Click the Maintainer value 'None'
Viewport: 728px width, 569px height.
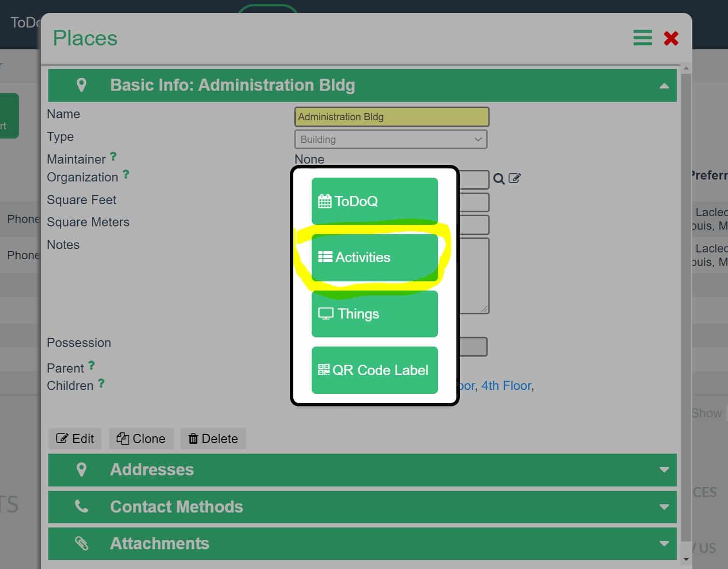[310, 159]
